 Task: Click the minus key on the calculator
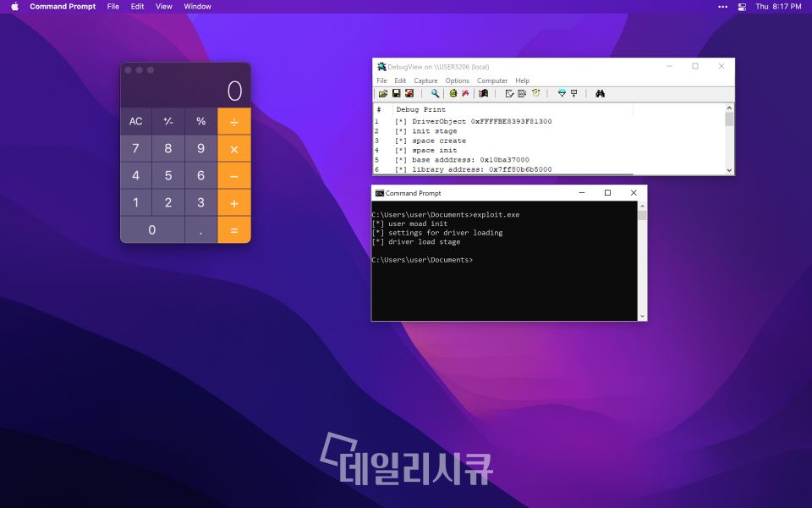[234, 176]
